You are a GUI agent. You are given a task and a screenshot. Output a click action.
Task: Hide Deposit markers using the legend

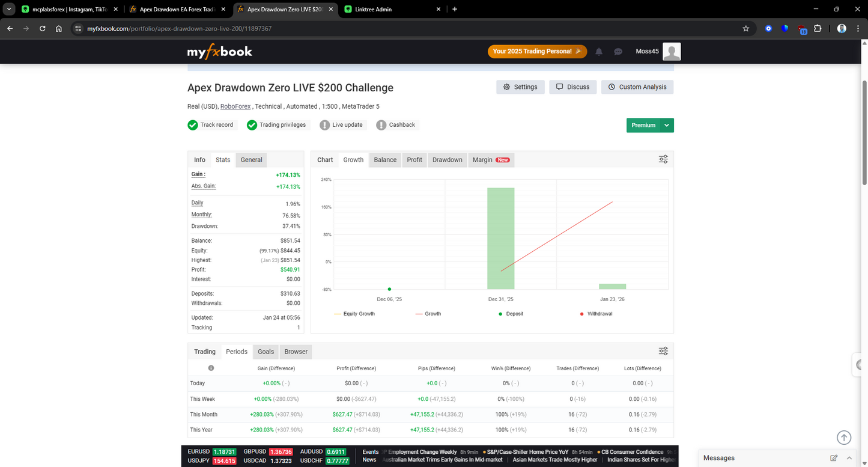511,313
